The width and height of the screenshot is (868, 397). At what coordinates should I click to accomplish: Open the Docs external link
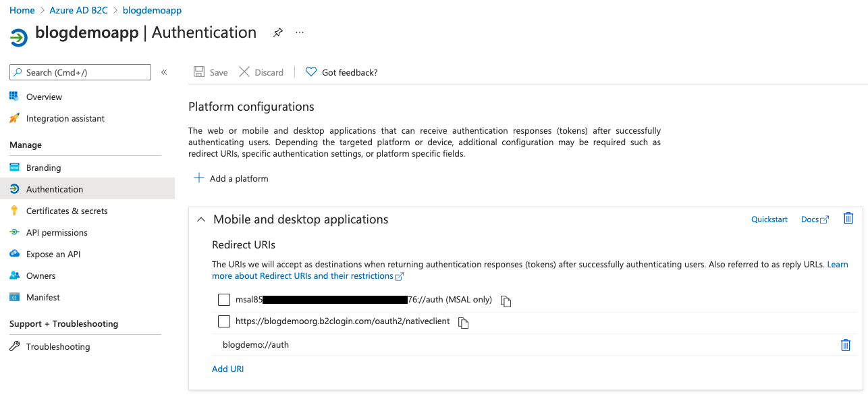815,219
